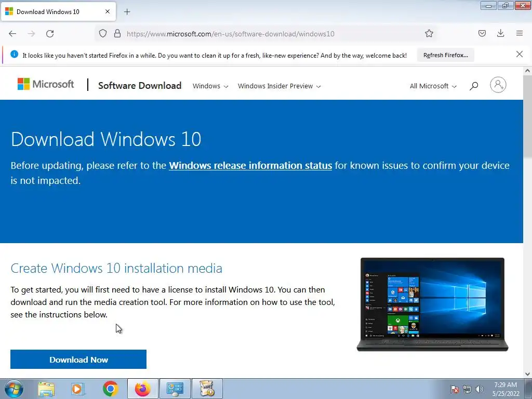The width and height of the screenshot is (532, 399).
Task: Close the Download Windows 10 tab
Action: point(107,11)
